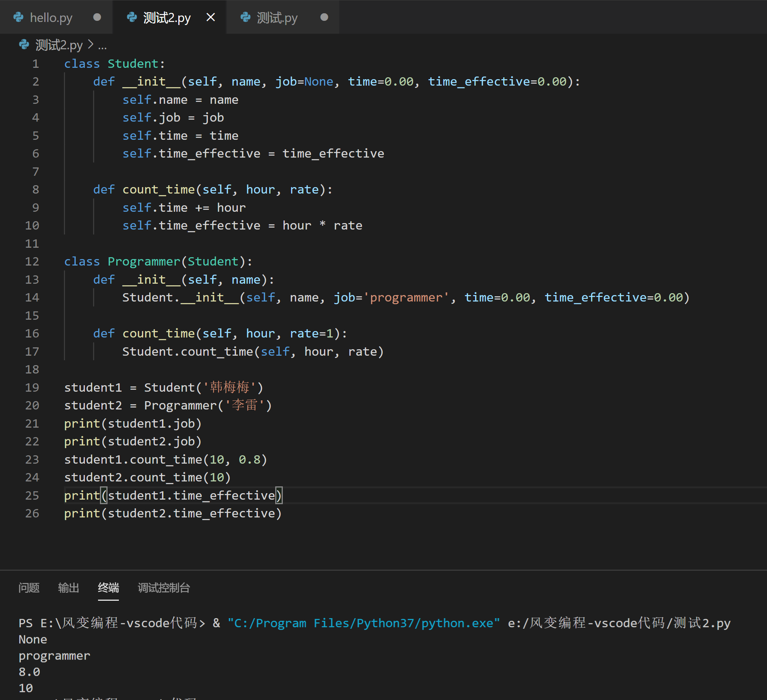The image size is (767, 700).
Task: Click 'self.time = time' on line 5
Action: point(180,136)
